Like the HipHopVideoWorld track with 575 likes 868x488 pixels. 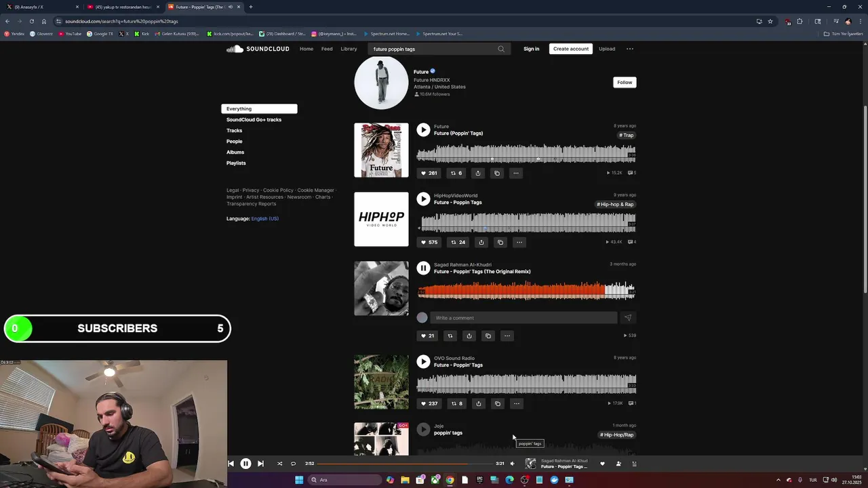pos(429,242)
